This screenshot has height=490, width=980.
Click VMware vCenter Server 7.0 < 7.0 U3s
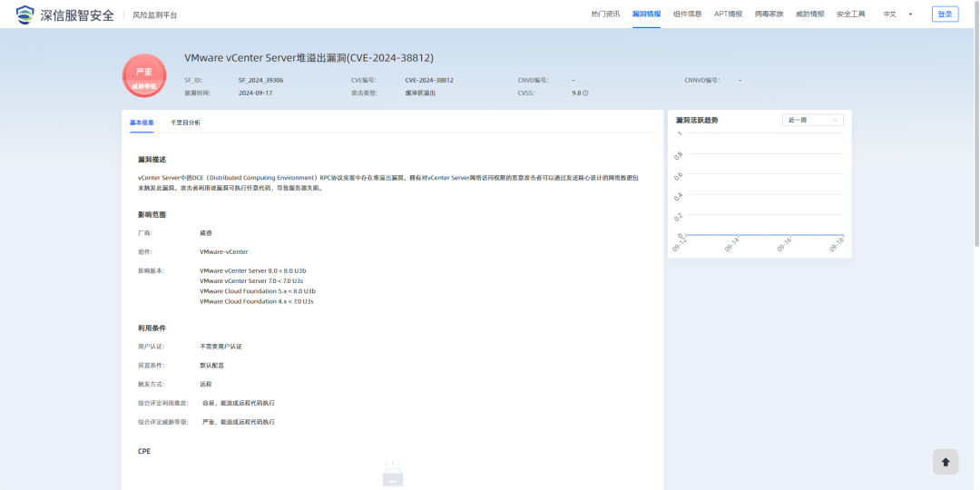[251, 281]
